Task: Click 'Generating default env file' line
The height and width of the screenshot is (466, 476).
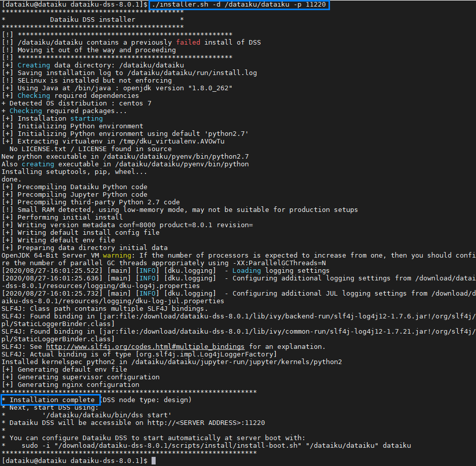Action: click(x=64, y=369)
